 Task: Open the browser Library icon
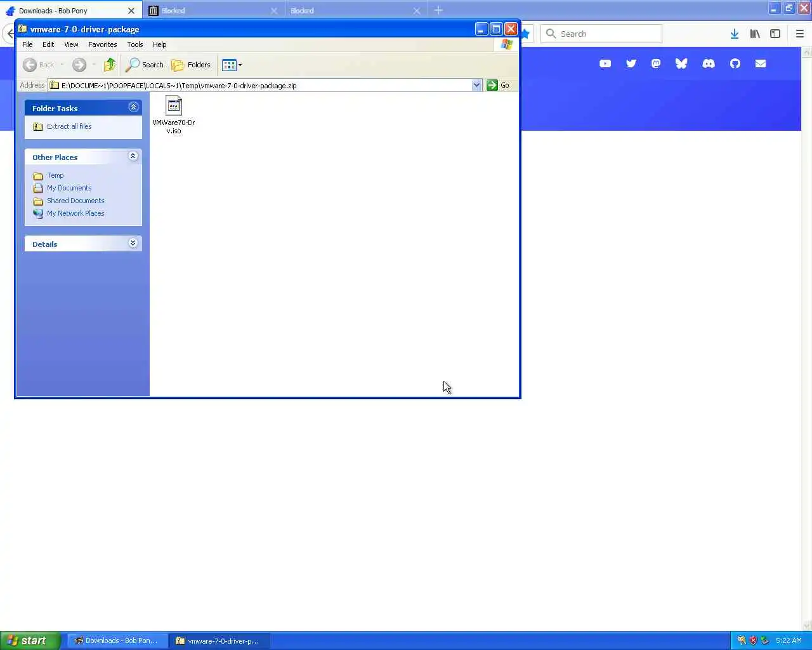pos(755,34)
